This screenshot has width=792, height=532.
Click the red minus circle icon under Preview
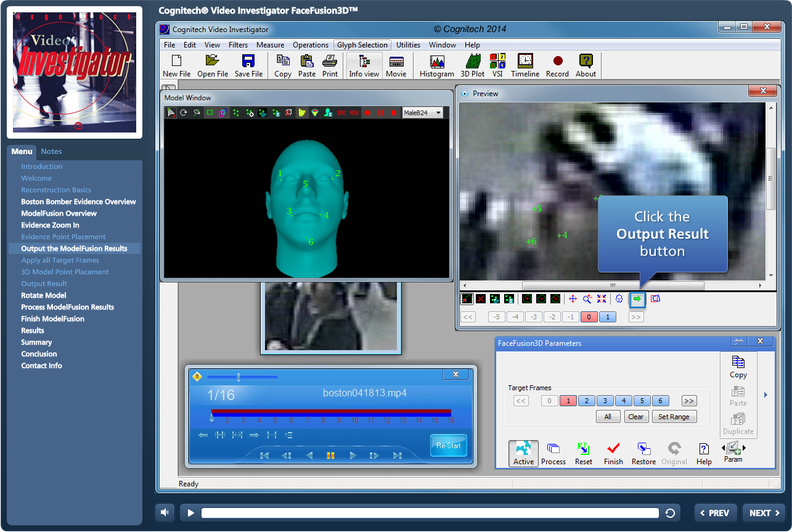[x=541, y=299]
